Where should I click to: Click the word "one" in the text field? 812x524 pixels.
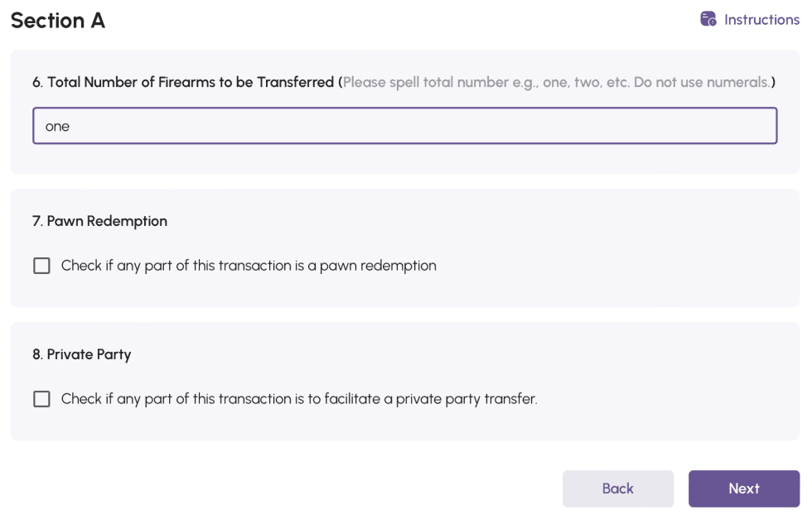pos(57,127)
